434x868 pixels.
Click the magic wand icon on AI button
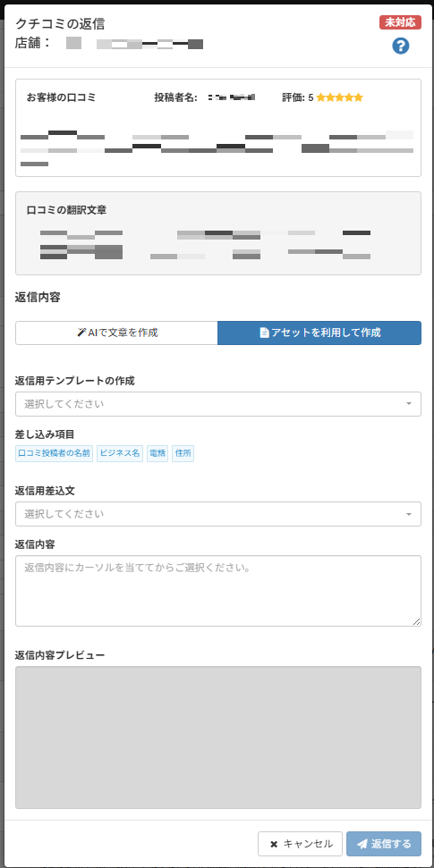click(81, 333)
